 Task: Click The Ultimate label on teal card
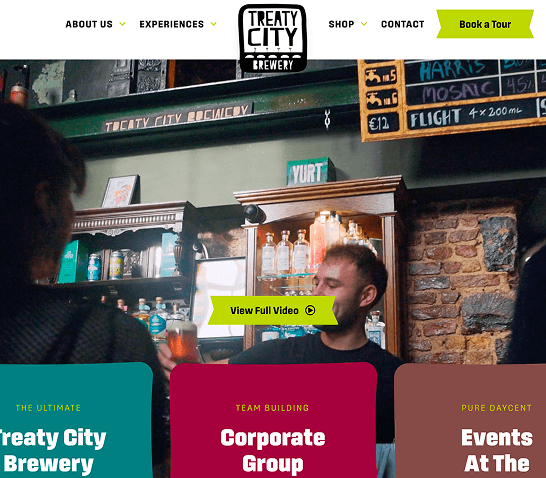pos(48,408)
